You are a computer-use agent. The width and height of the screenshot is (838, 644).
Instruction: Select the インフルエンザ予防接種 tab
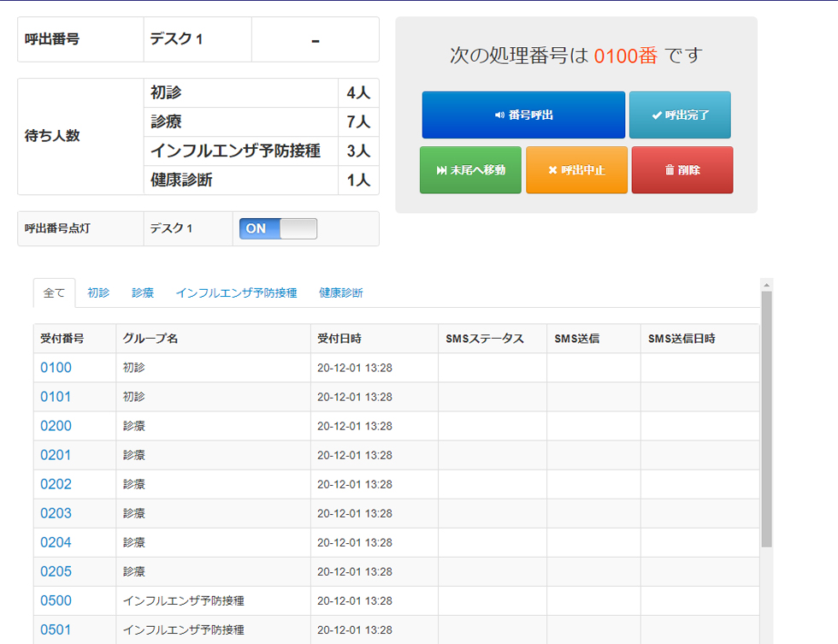tap(236, 292)
